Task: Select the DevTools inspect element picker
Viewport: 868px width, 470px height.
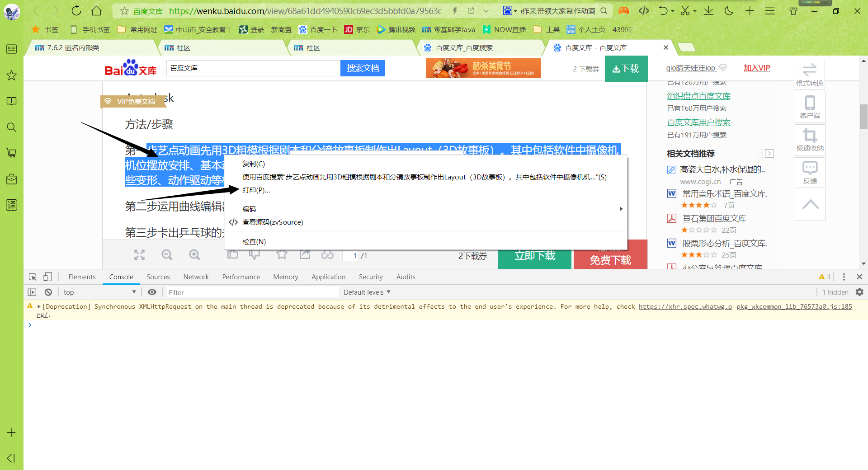Action: 33,277
